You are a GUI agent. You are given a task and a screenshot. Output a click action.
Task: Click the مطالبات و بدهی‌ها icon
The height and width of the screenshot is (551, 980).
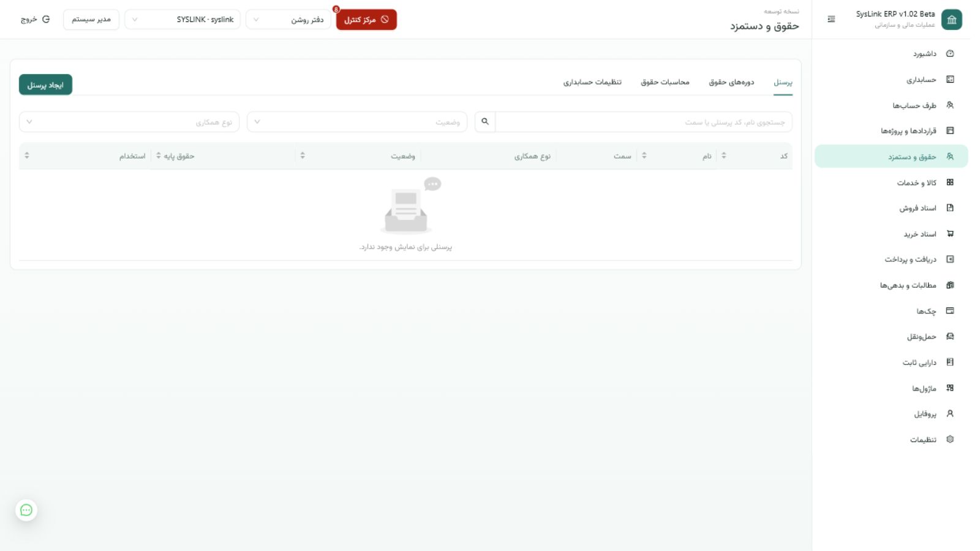pos(950,285)
